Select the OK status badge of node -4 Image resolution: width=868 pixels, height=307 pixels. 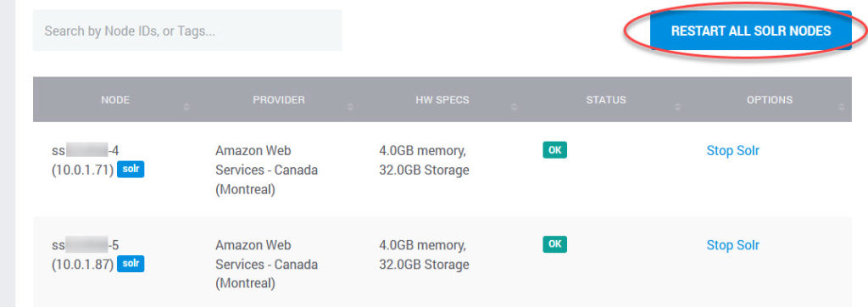tap(554, 150)
